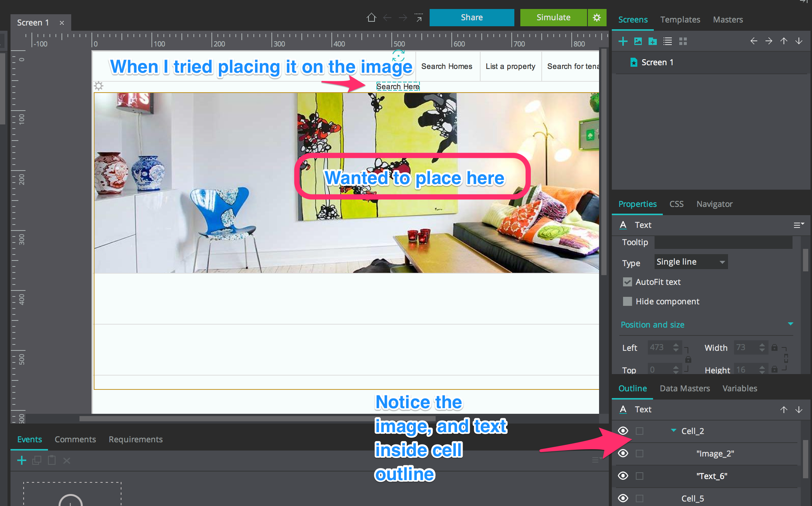Switch to Data Masters tab
The image size is (812, 506).
coord(685,388)
